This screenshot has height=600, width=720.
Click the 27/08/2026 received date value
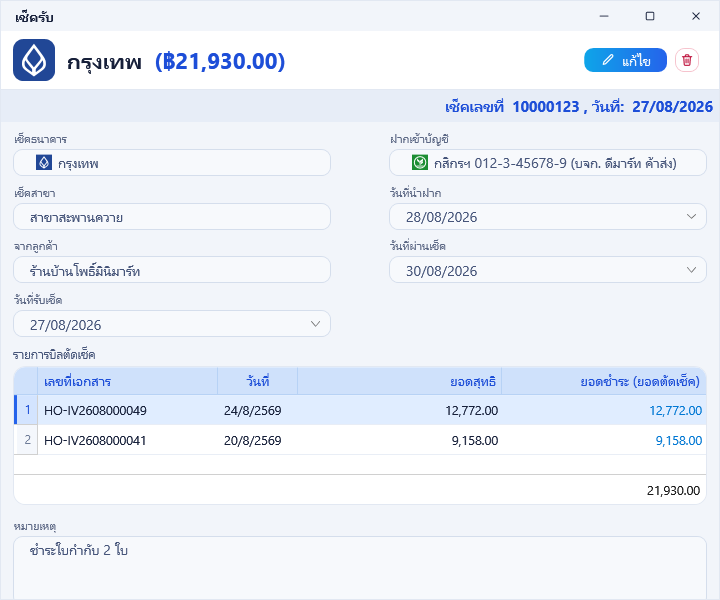click(66, 325)
